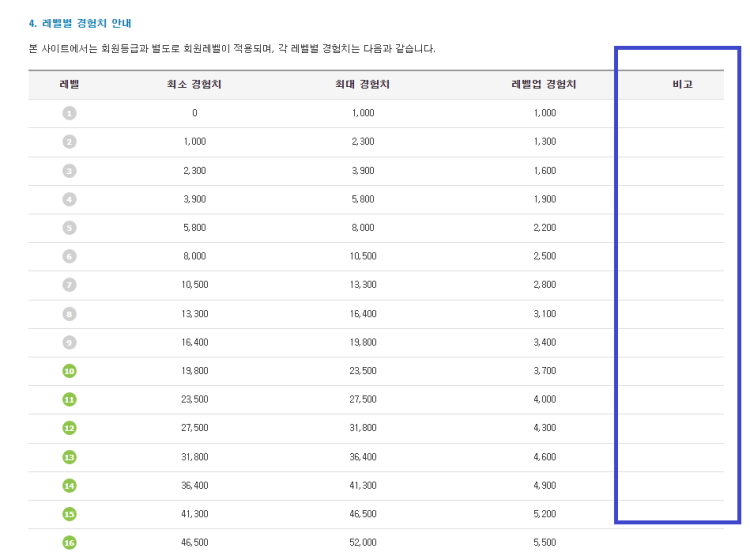Viewport: 750px width, 556px height.
Task: Select the 비고 column header
Action: (683, 85)
